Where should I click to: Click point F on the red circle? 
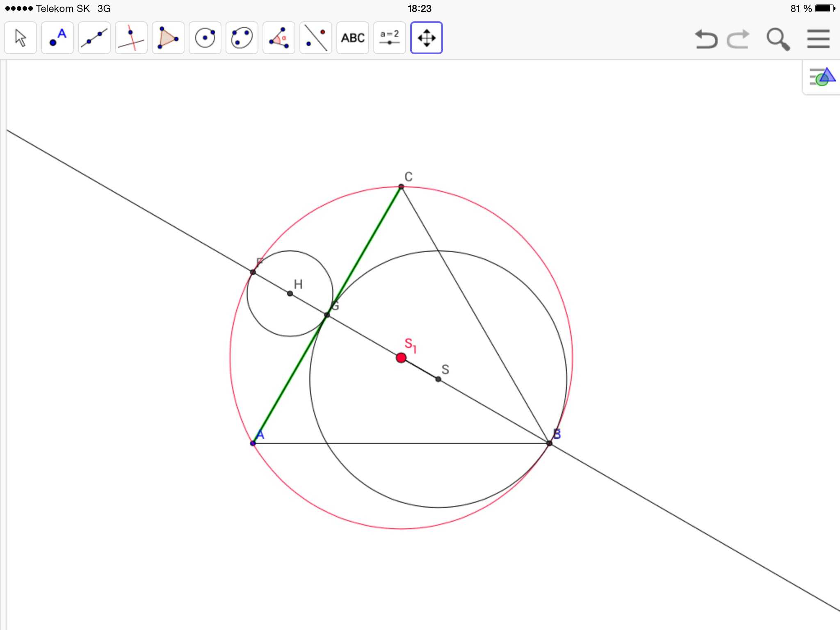point(253,272)
